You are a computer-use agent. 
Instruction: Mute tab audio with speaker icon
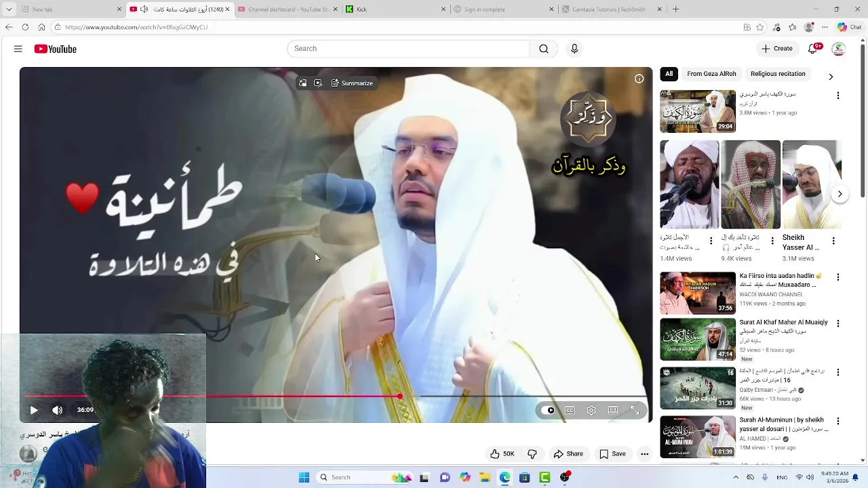coord(144,9)
